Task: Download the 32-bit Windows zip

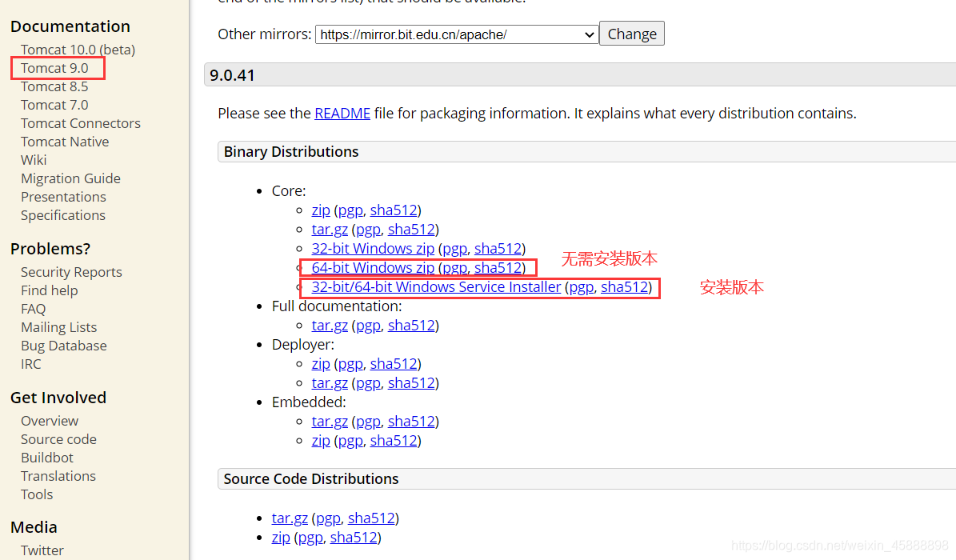Action: coord(373,249)
